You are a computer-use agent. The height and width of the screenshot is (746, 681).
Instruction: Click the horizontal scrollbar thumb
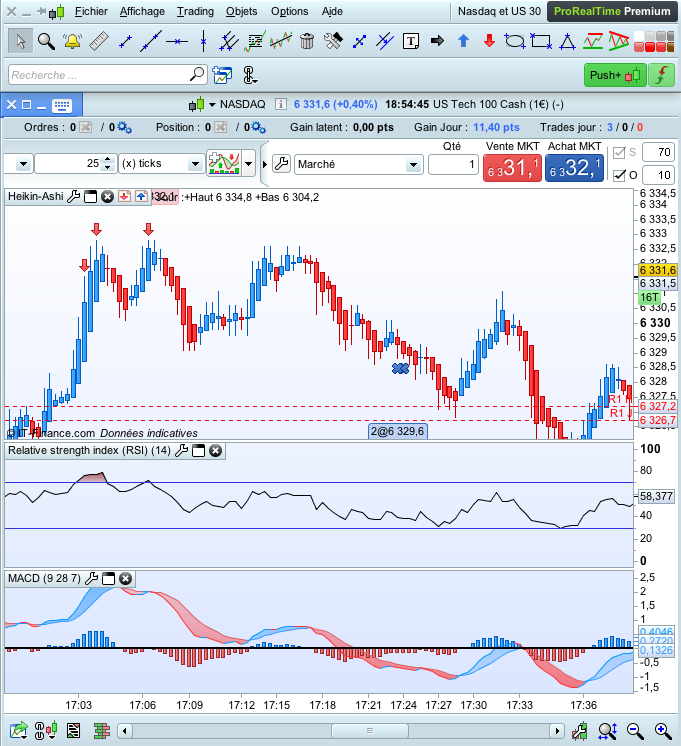click(370, 731)
